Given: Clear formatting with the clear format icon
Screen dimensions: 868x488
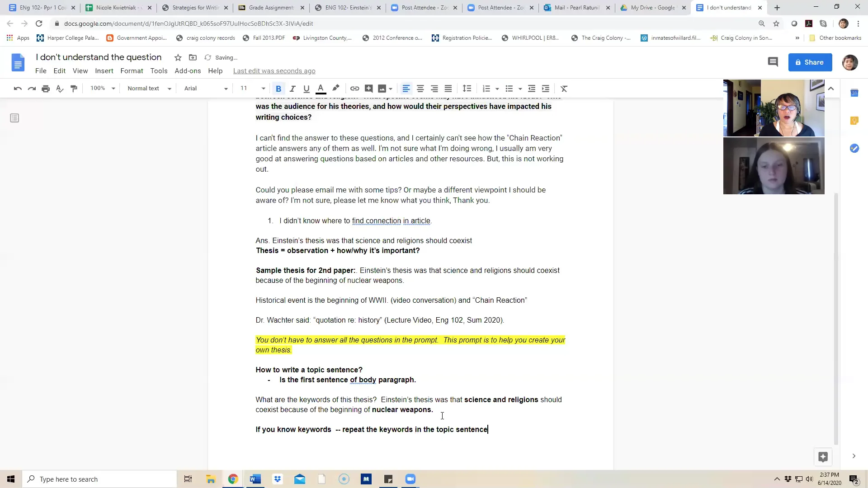Looking at the screenshot, I should (x=563, y=89).
